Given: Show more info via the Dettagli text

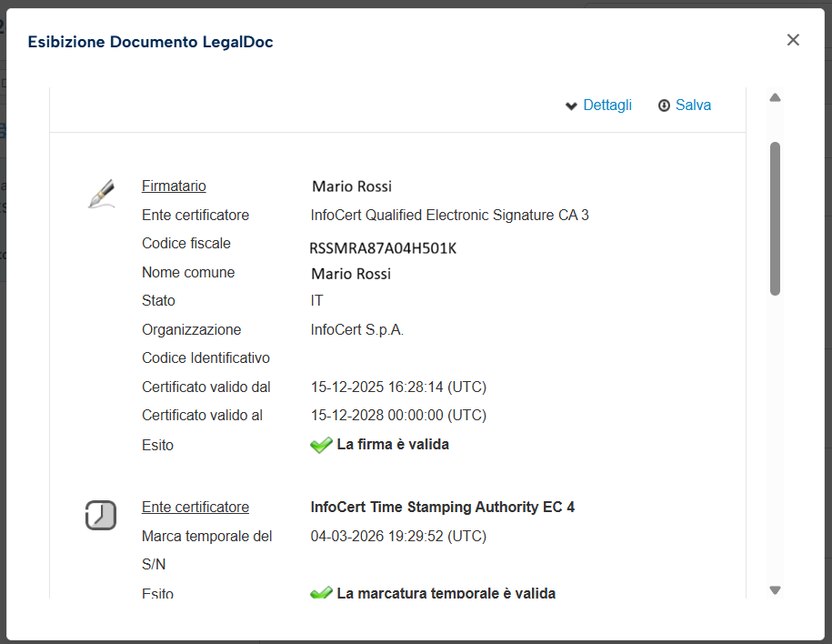Looking at the screenshot, I should [607, 106].
